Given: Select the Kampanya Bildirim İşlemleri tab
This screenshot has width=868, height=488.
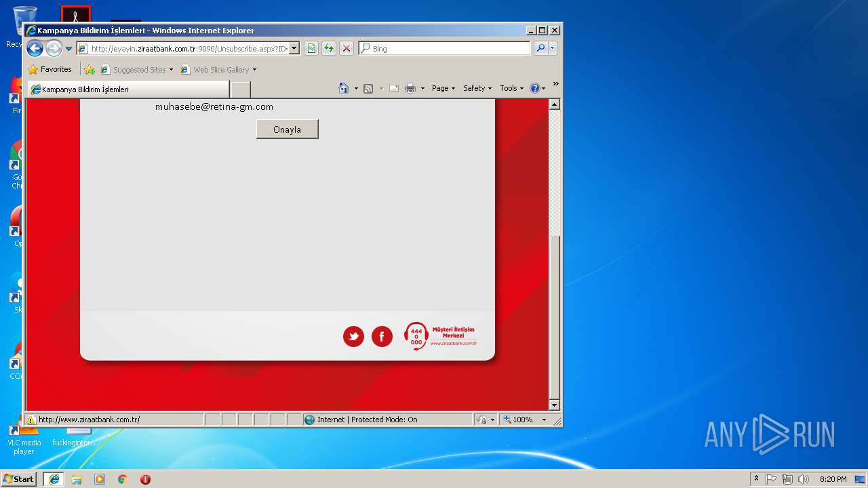Looking at the screenshot, I should [x=128, y=89].
